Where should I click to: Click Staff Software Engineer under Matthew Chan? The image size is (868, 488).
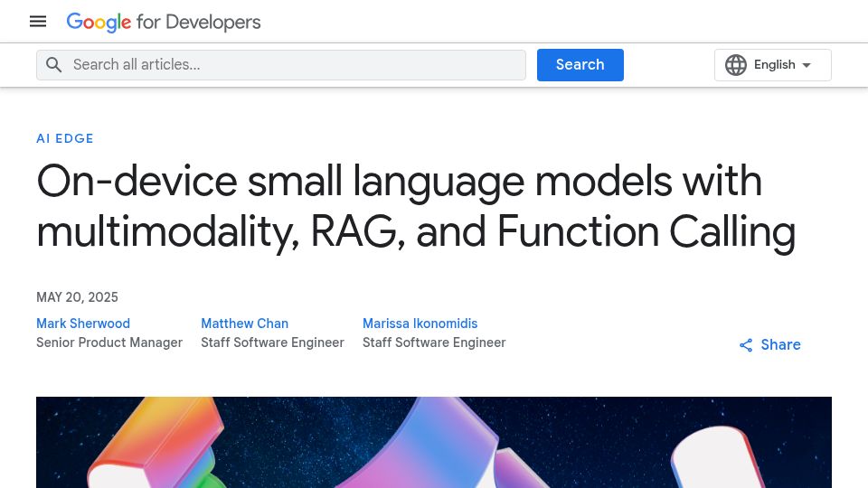pyautogui.click(x=272, y=343)
